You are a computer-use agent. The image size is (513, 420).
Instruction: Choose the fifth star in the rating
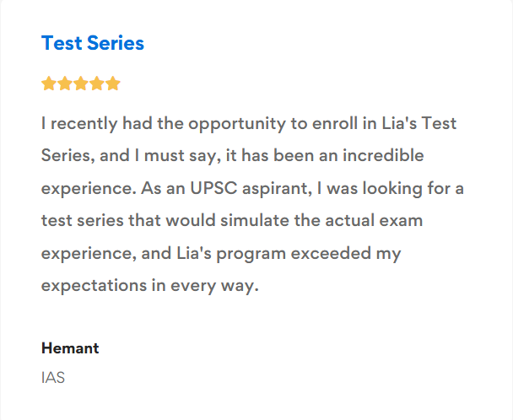[113, 83]
